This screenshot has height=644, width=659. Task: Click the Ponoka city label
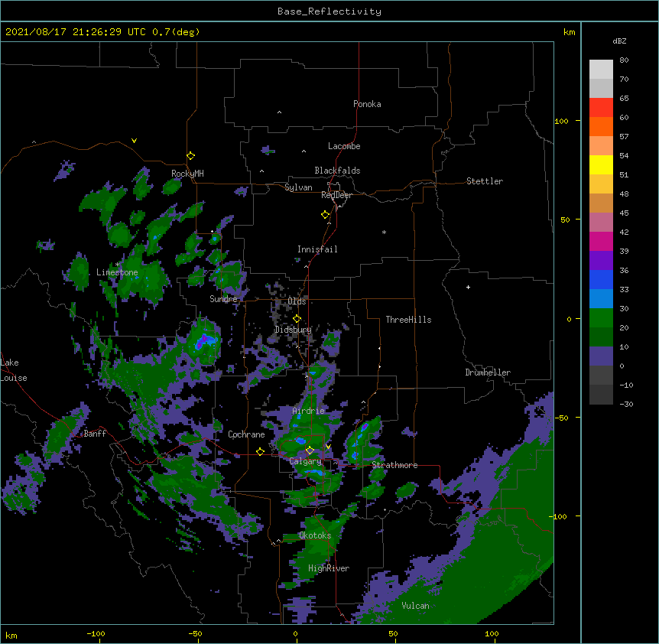coord(367,104)
